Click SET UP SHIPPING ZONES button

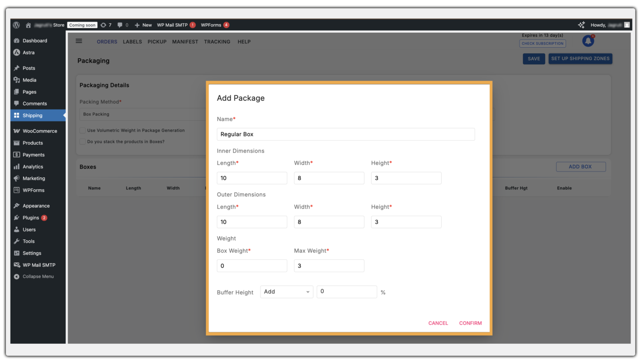pyautogui.click(x=580, y=59)
